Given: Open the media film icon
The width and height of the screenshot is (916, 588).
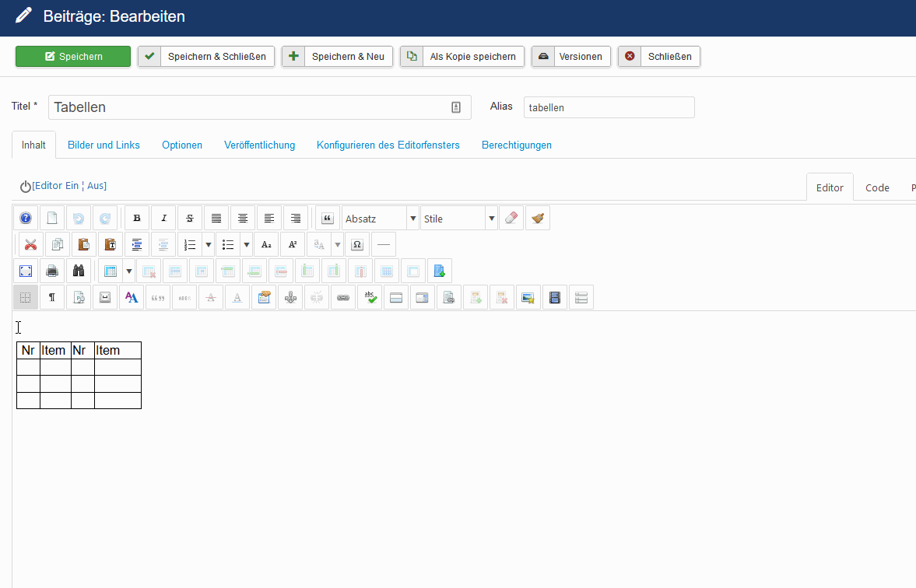Looking at the screenshot, I should point(554,298).
